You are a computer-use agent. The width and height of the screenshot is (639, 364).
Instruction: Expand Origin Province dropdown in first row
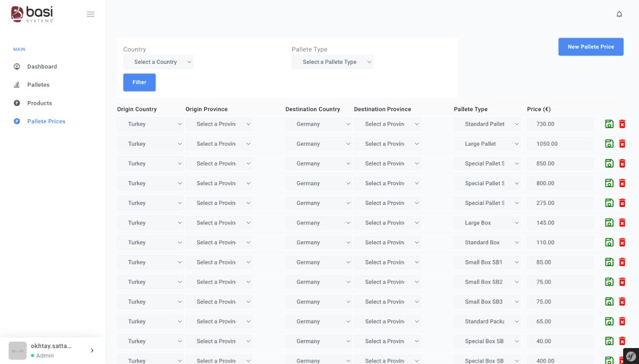(219, 124)
